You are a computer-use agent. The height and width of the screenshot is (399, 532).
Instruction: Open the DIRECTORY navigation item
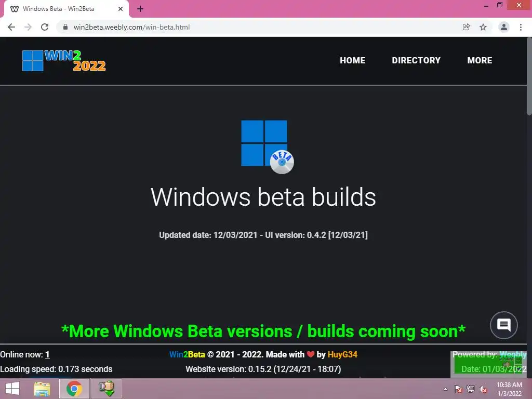pyautogui.click(x=416, y=60)
